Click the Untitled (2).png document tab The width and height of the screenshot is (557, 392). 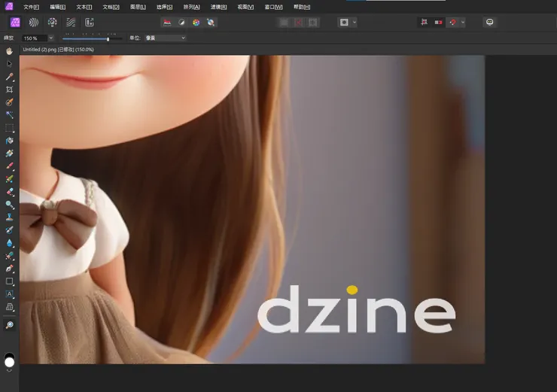click(58, 50)
